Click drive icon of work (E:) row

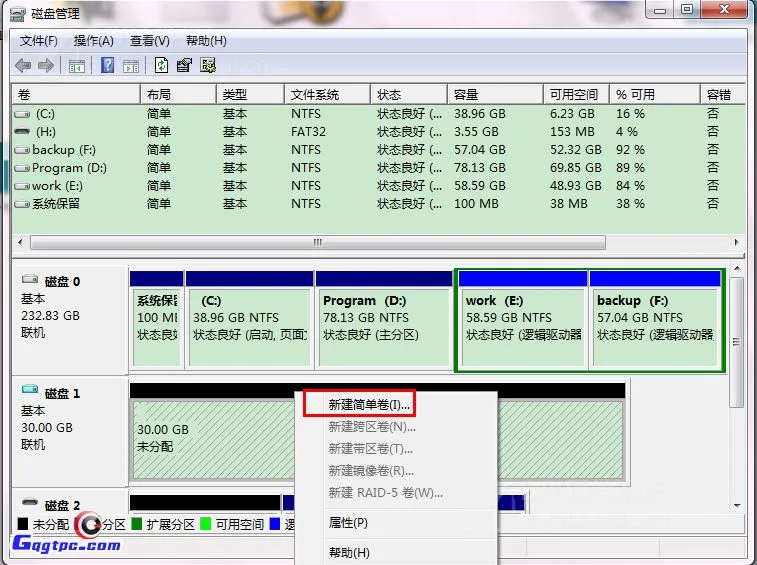click(x=22, y=186)
